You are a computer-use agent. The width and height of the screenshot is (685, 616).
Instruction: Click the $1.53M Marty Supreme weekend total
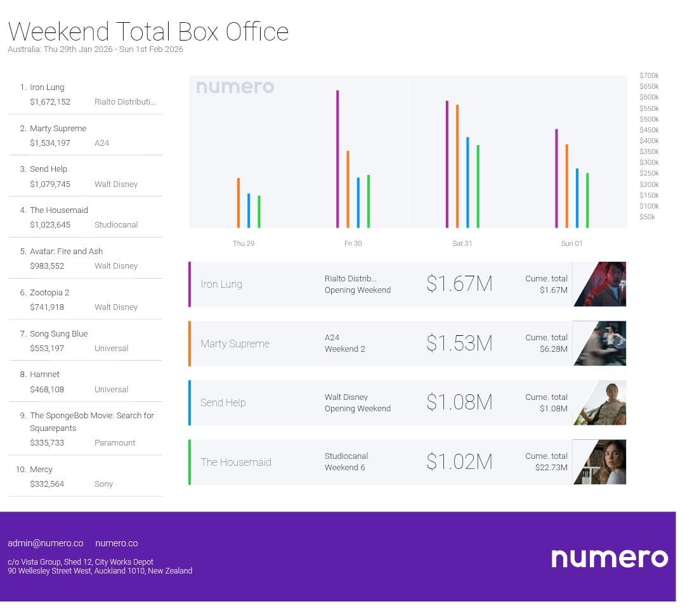(x=459, y=343)
